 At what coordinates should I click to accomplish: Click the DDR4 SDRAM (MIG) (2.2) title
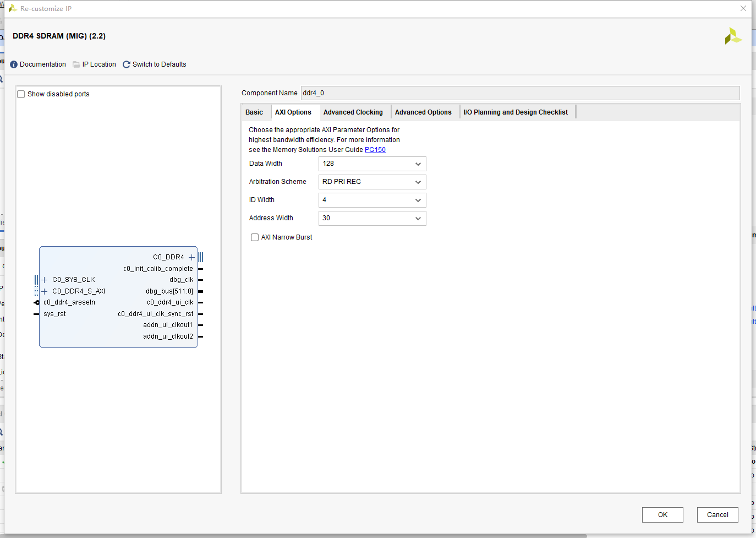pyautogui.click(x=59, y=36)
